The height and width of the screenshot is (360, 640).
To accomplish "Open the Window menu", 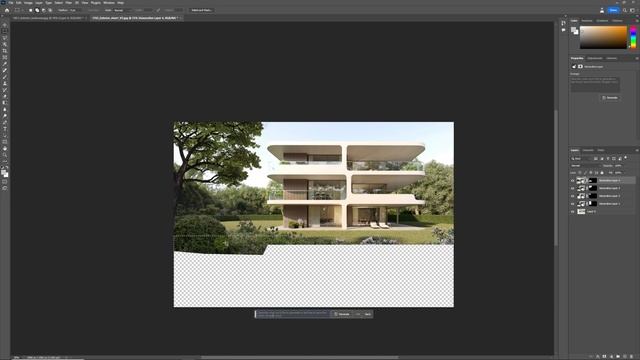I will click(109, 2).
